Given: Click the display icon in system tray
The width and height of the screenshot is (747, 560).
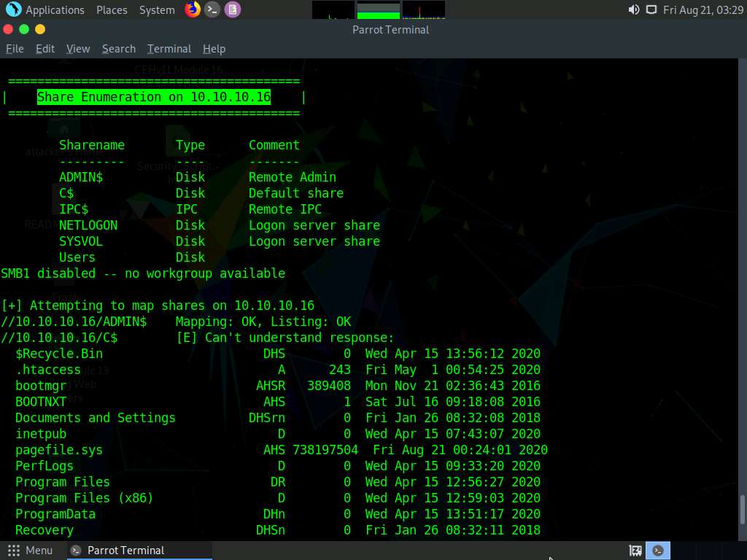Looking at the screenshot, I should [651, 9].
